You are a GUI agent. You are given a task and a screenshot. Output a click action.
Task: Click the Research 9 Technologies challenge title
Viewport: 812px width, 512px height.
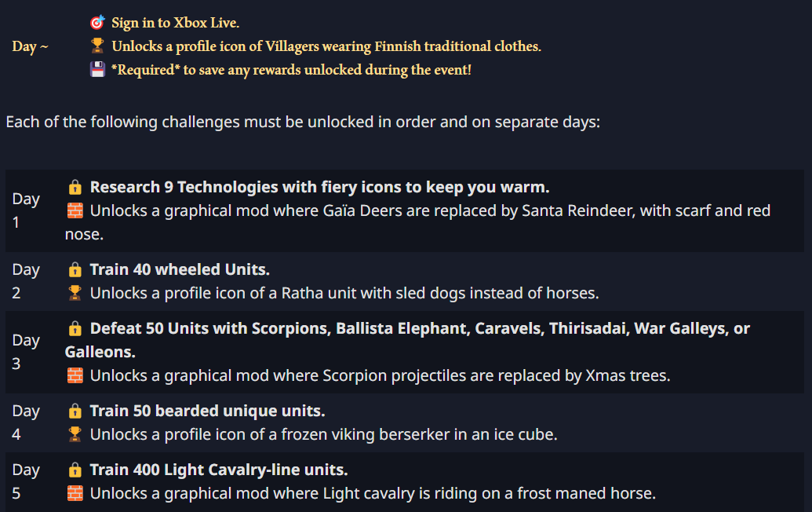pos(319,188)
